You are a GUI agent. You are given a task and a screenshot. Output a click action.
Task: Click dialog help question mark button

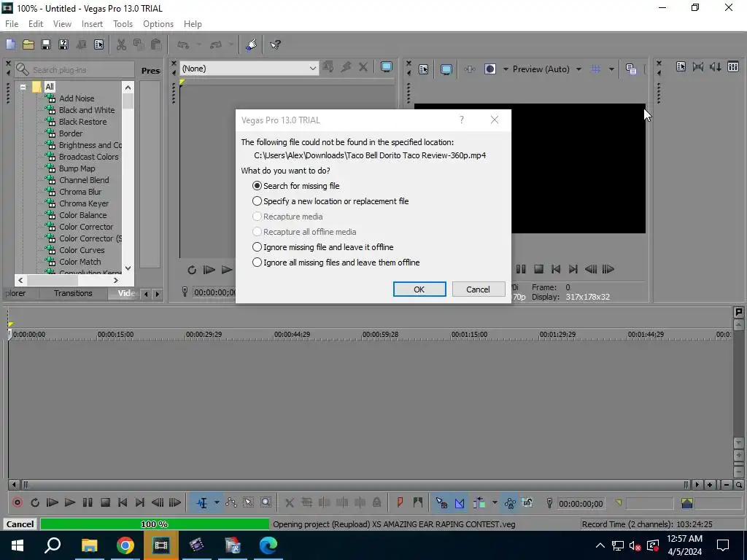tap(462, 120)
